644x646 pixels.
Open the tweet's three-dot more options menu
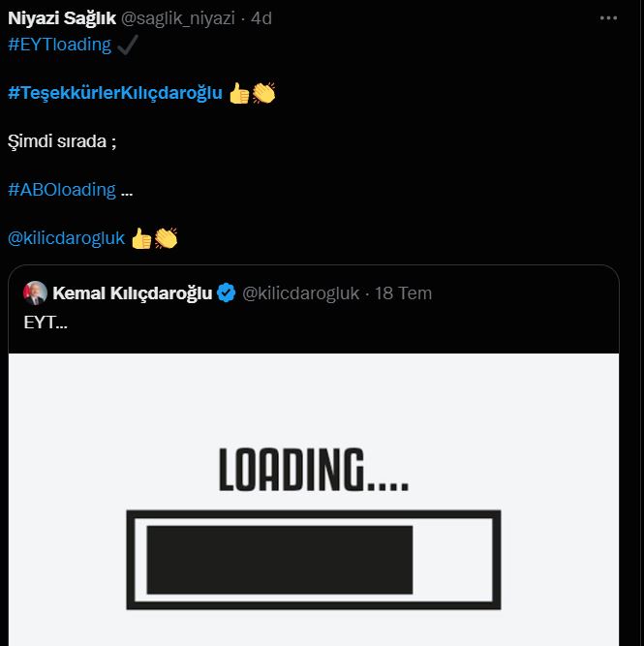coord(608,18)
